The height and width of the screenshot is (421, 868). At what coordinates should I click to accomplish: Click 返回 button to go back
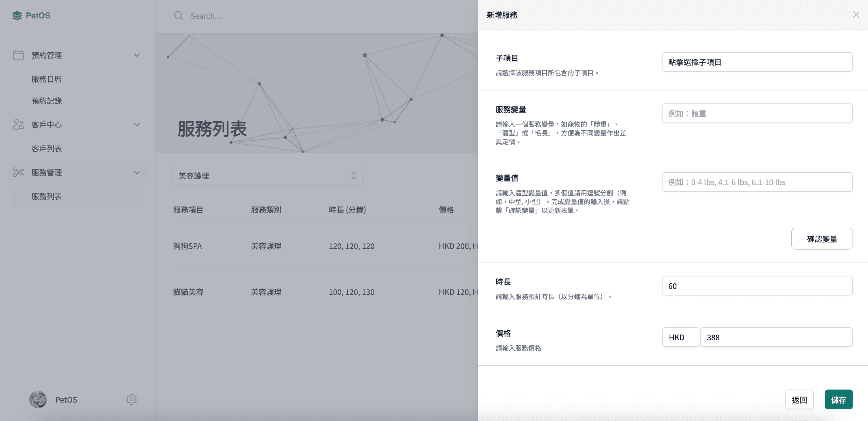[x=800, y=399]
